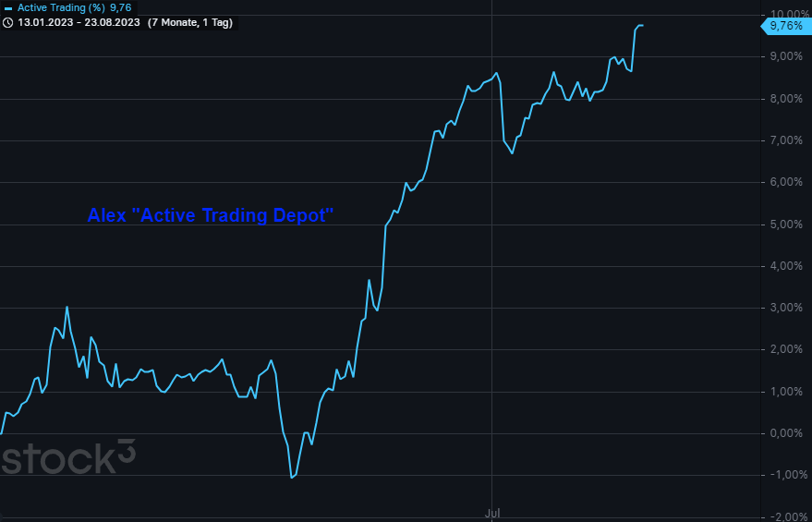Select the date range 13.01.2023 - 23.08.2023

coord(79,23)
